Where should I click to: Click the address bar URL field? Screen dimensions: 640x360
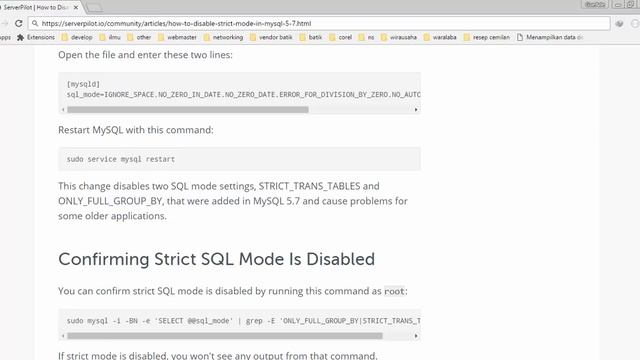click(319, 24)
